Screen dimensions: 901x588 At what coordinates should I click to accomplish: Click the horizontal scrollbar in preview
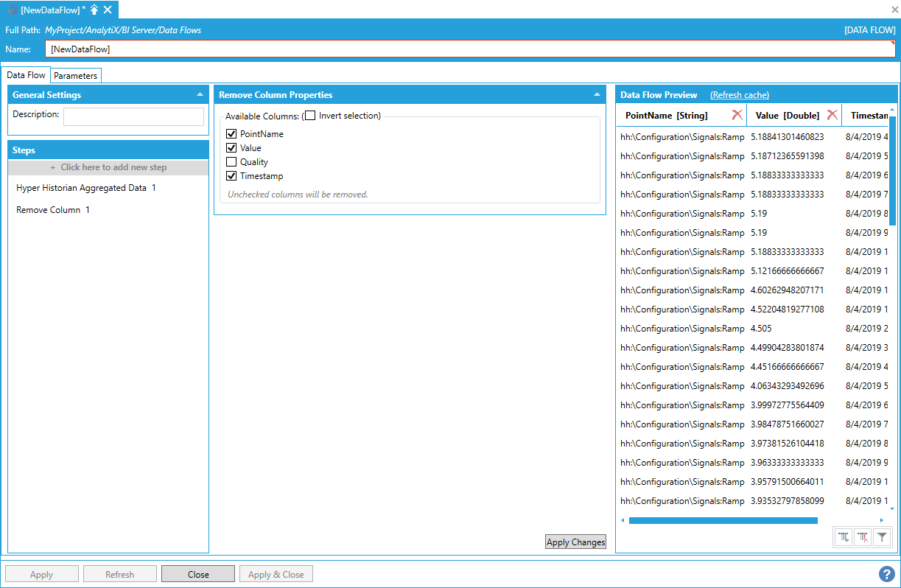click(x=722, y=520)
